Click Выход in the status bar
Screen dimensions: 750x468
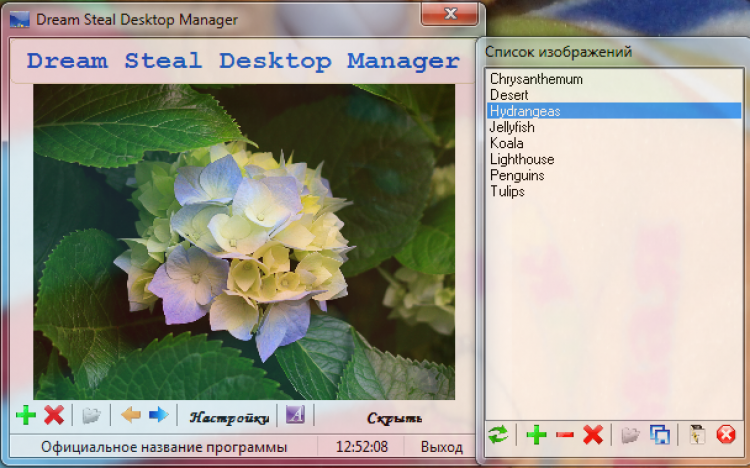(441, 447)
